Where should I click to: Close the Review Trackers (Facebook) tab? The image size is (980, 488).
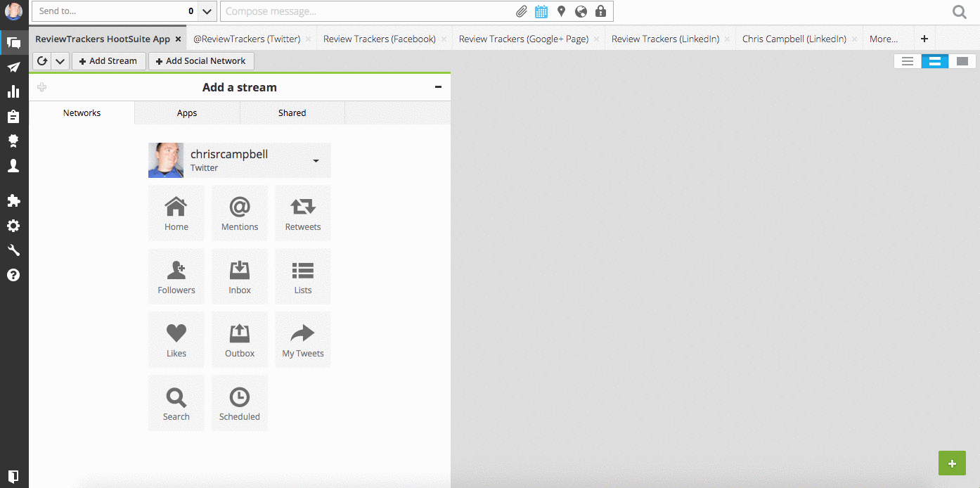point(444,39)
